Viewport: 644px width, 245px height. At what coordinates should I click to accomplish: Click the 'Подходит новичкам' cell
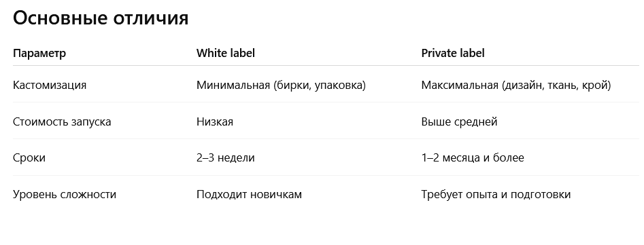[249, 194]
